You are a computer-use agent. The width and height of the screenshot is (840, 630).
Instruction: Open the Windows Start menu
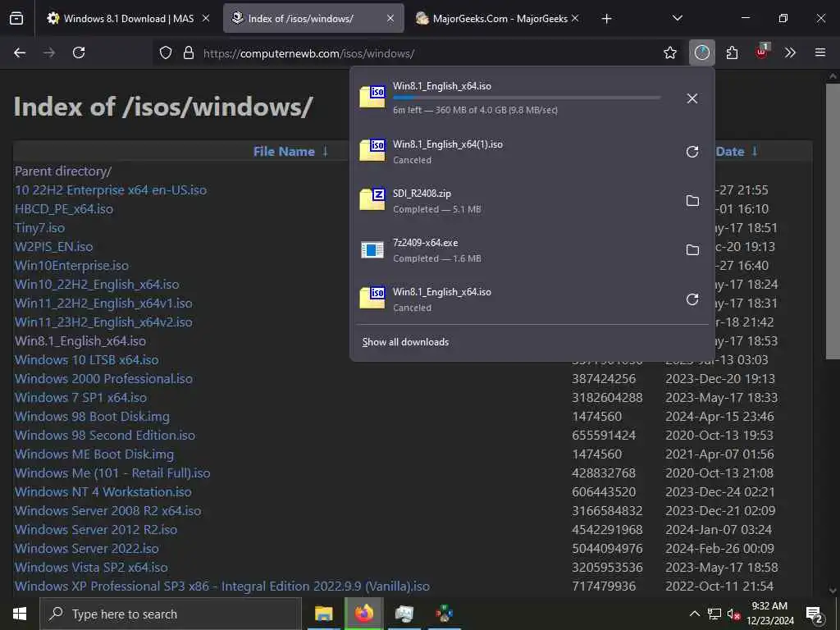click(x=20, y=614)
